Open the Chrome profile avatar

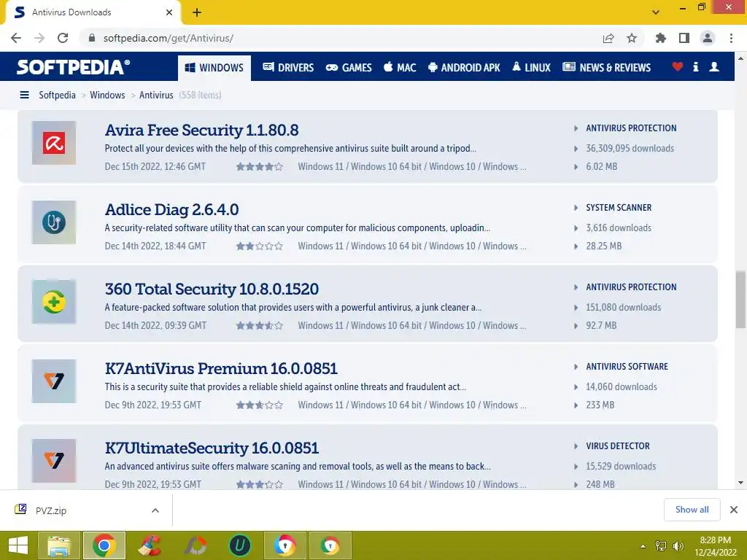pos(708,38)
